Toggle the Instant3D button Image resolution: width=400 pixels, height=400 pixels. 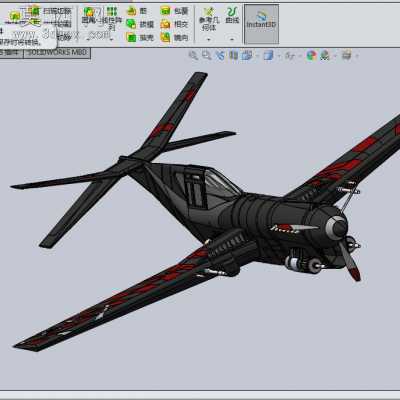[261, 24]
